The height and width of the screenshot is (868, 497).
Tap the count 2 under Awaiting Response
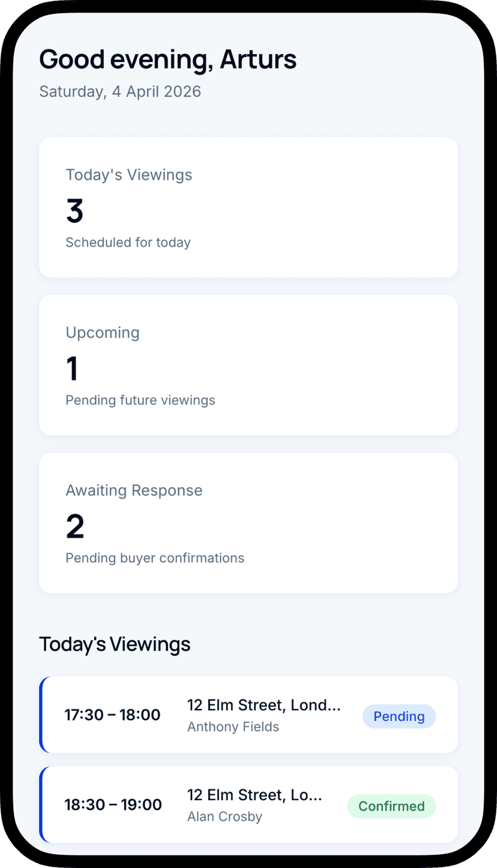point(74,526)
